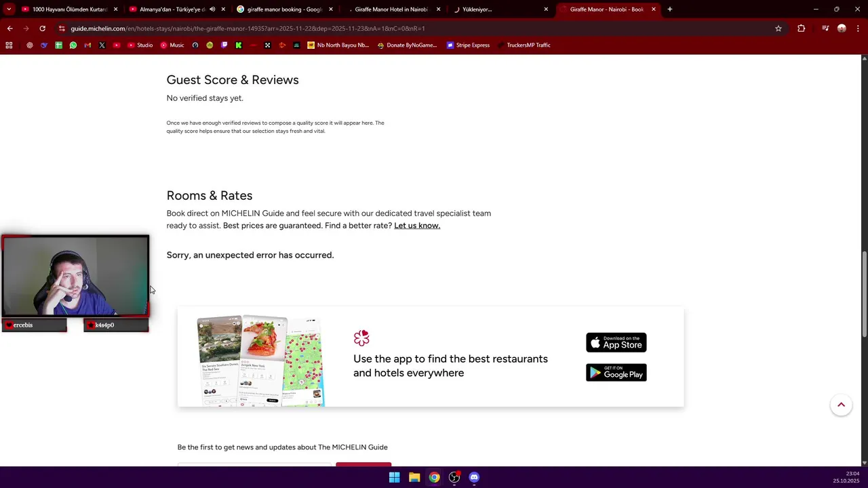This screenshot has height=488, width=868.
Task: Open Chrome three-dot menu
Action: (x=859, y=28)
